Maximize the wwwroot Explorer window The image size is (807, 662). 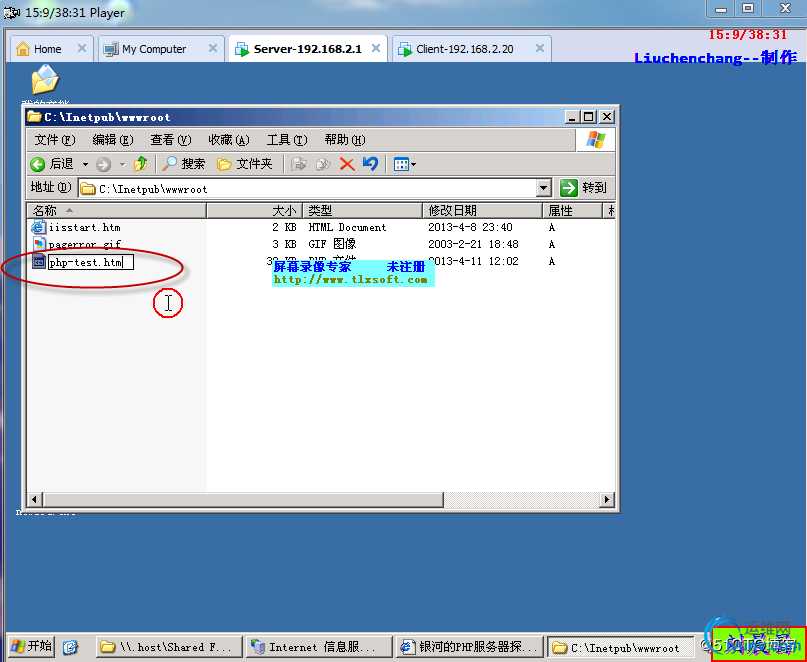tap(589, 117)
